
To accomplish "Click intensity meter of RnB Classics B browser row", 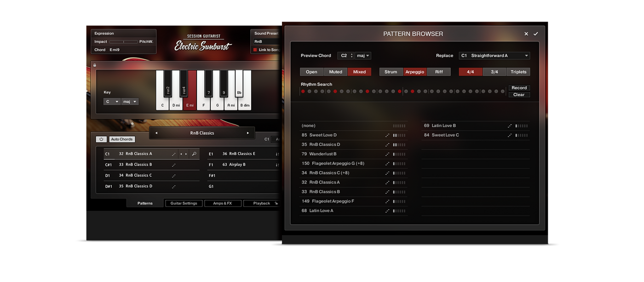I will (x=399, y=192).
